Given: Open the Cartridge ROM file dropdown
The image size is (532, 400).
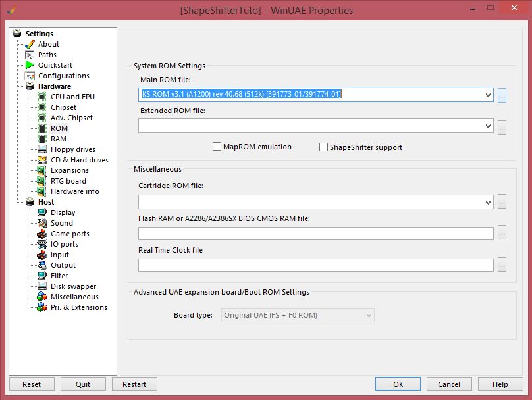Looking at the screenshot, I should pos(488,202).
